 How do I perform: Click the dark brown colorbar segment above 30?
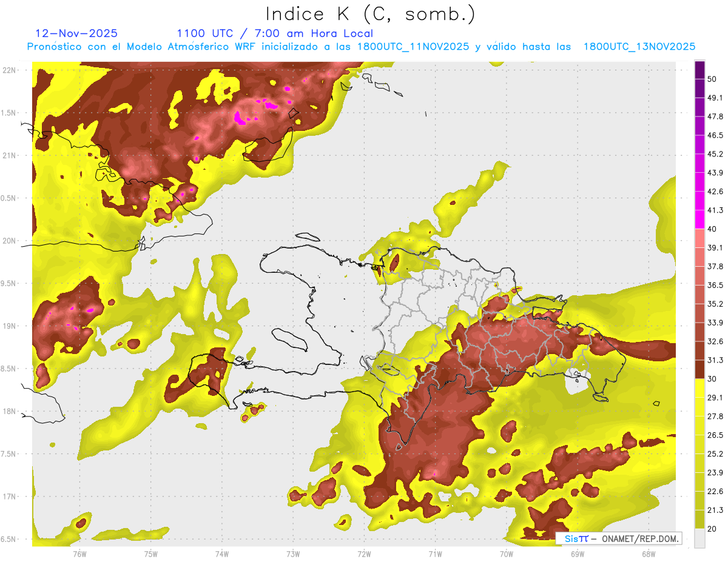point(699,369)
